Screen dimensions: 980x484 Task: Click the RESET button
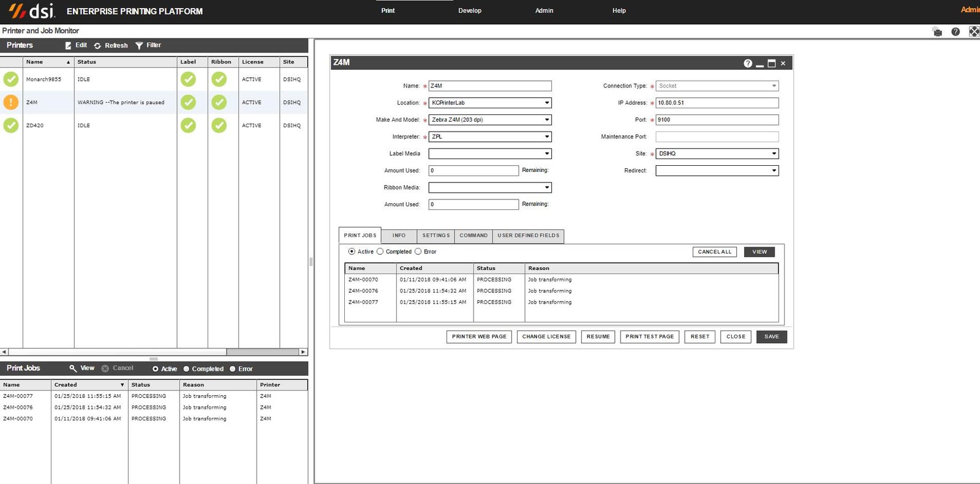(x=700, y=337)
